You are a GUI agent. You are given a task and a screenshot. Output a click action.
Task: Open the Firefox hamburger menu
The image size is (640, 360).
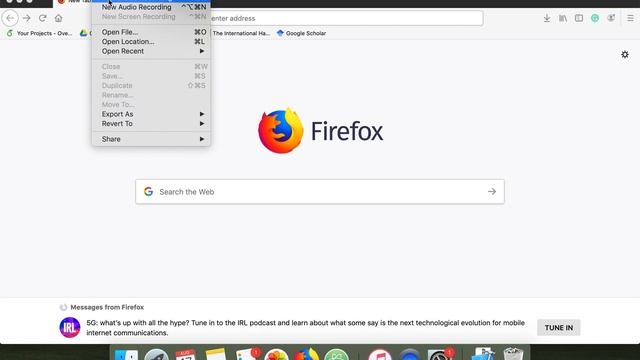[x=630, y=18]
